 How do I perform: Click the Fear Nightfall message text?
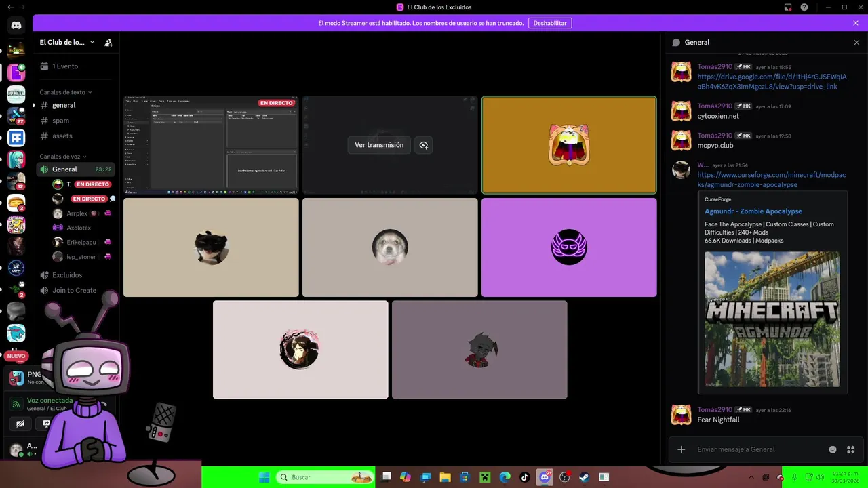[x=718, y=420]
